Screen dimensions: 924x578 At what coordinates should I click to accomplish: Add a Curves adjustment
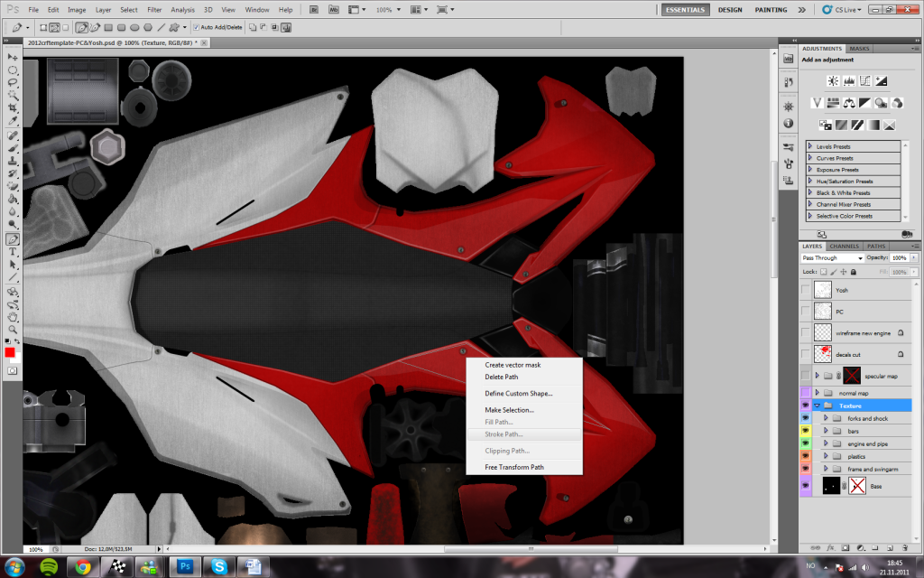(864, 81)
